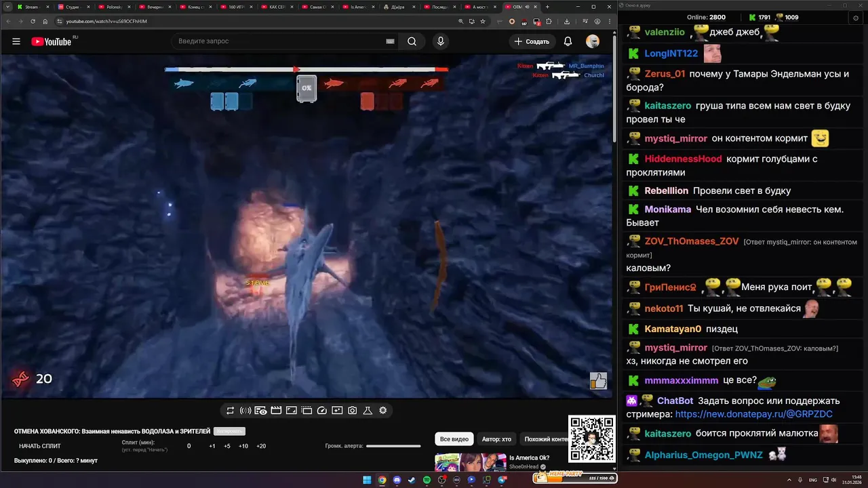Click the sound waves icon in player toolbar
Viewport: 868px width, 488px height.
[x=245, y=410]
